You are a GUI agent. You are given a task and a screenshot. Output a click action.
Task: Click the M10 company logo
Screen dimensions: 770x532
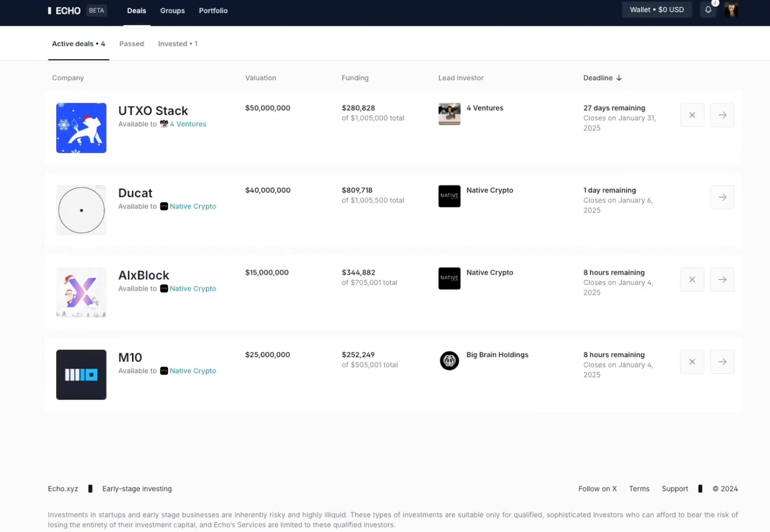[x=81, y=374]
